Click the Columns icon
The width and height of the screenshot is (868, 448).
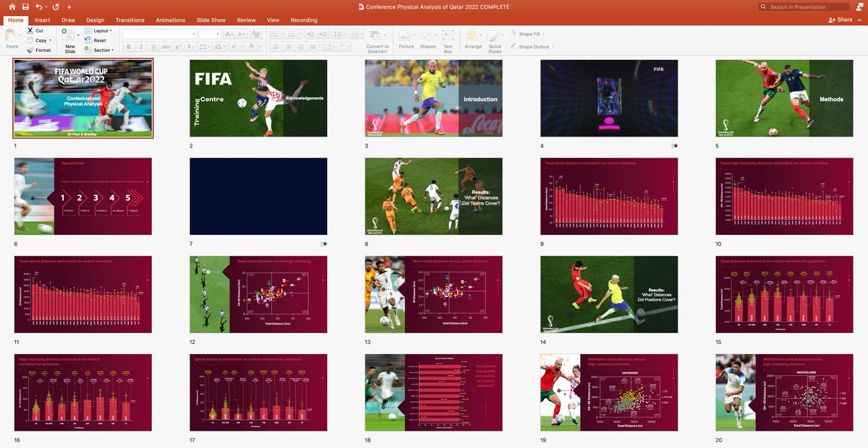point(354,34)
